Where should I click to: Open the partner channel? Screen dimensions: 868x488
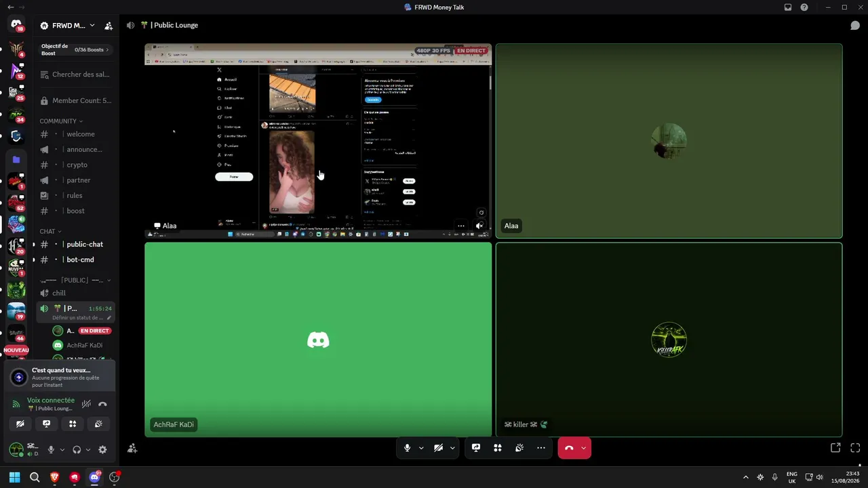click(75, 180)
